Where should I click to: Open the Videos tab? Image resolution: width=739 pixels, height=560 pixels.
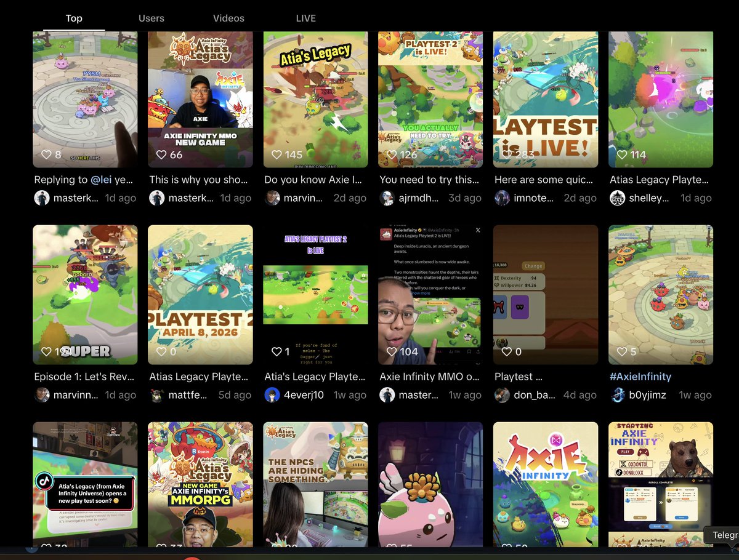[x=228, y=18]
